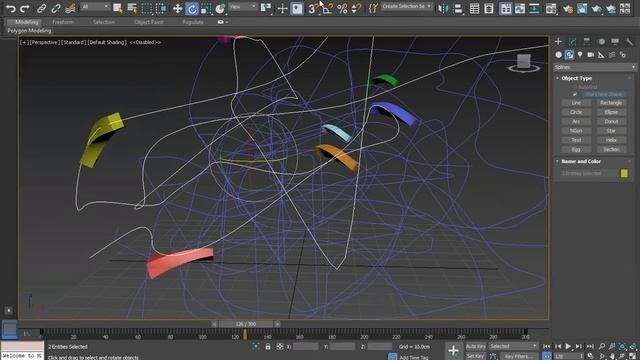640x360 pixels.
Task: Open the Splines category dropdown
Action: click(x=595, y=67)
